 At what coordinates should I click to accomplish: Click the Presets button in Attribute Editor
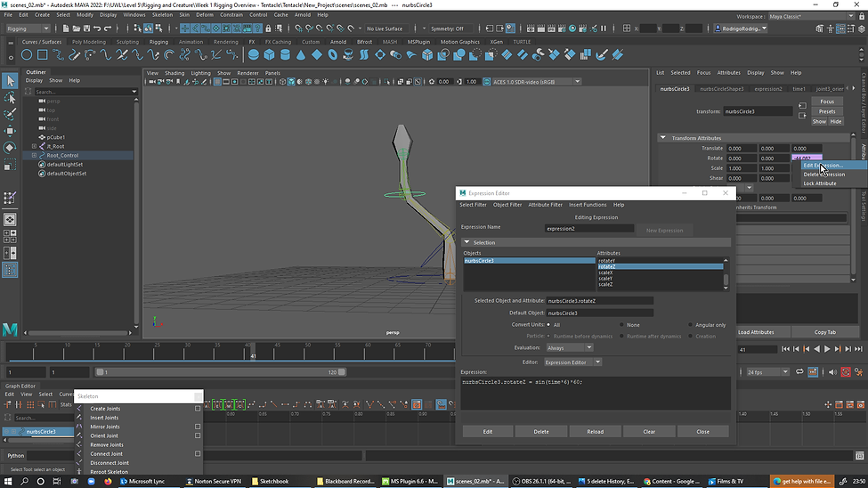tap(827, 111)
